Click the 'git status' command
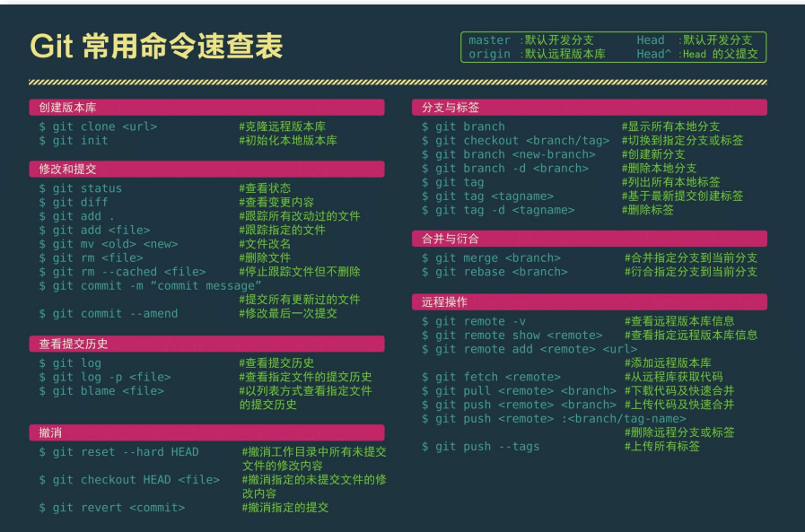The height and width of the screenshot is (532, 805). tap(81, 188)
